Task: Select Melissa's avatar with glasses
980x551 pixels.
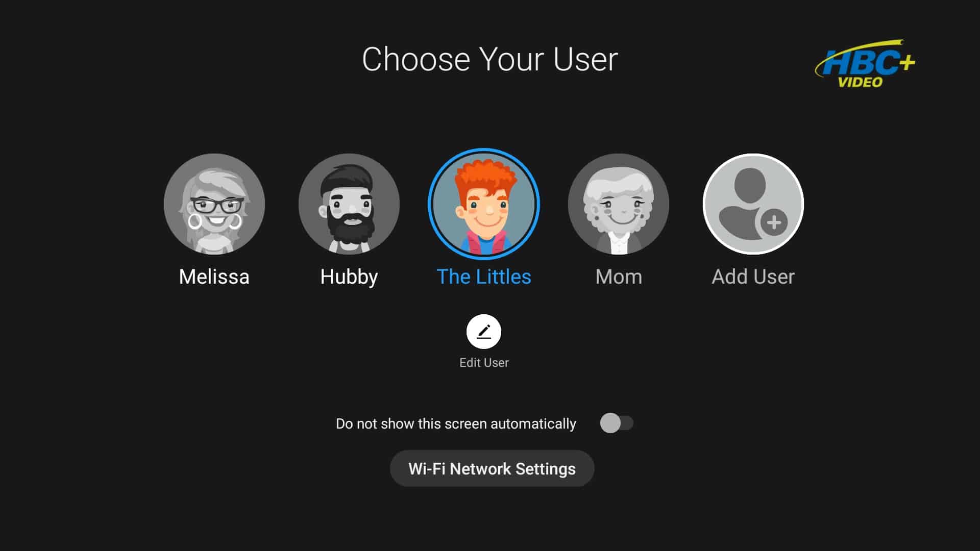Action: [214, 204]
